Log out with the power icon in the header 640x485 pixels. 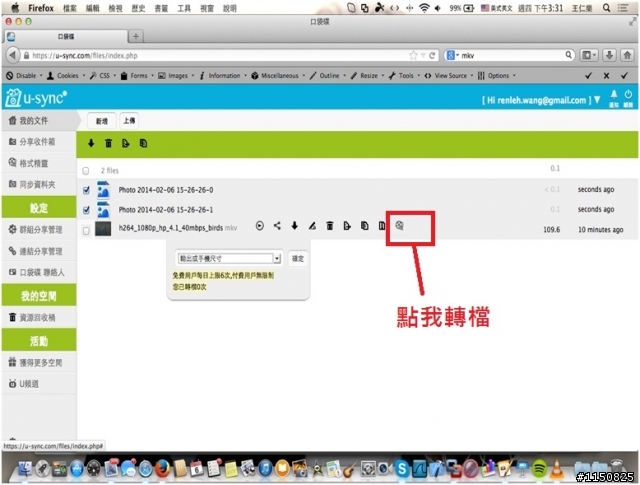(628, 98)
